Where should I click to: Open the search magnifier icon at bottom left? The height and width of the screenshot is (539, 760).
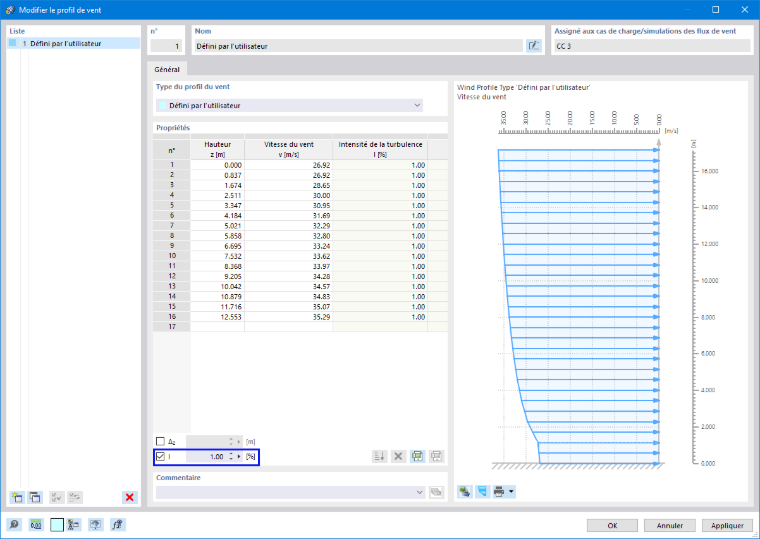pos(14,524)
